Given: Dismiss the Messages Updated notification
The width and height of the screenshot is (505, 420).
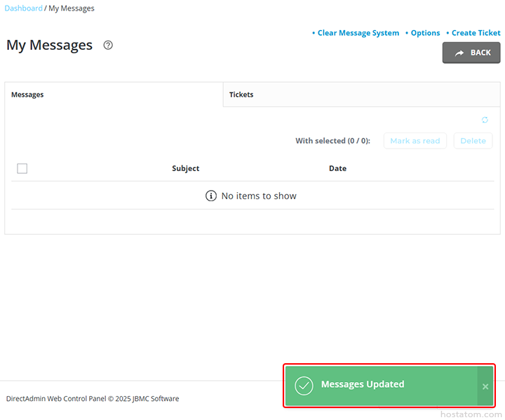Looking at the screenshot, I should 485,386.
